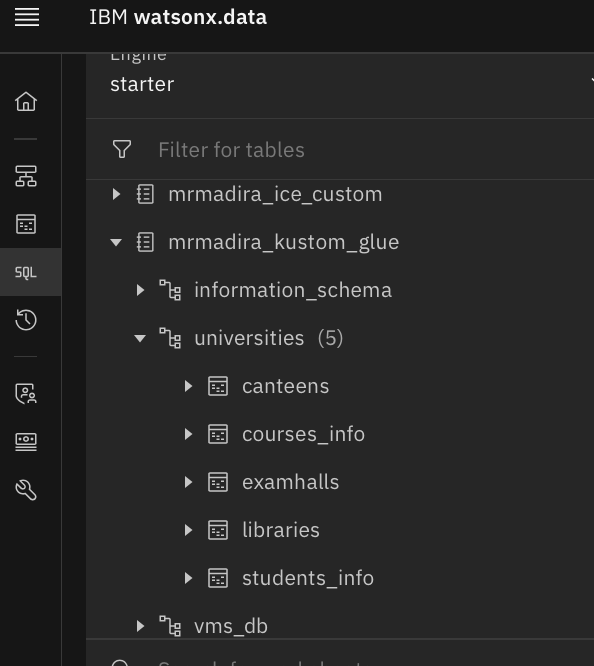594x666 pixels.
Task: Collapse the mrmadira_kustom_glue catalog
Action: coord(116,243)
